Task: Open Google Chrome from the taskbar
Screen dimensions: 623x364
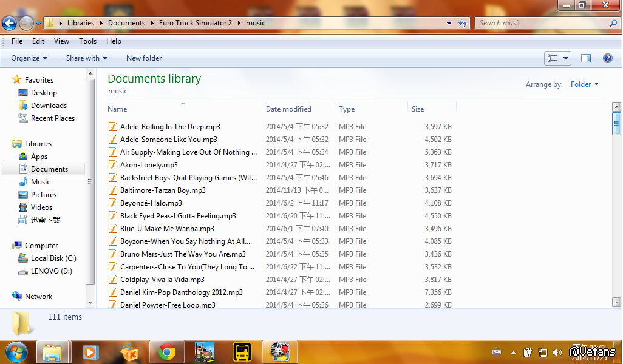Action: pos(167,352)
